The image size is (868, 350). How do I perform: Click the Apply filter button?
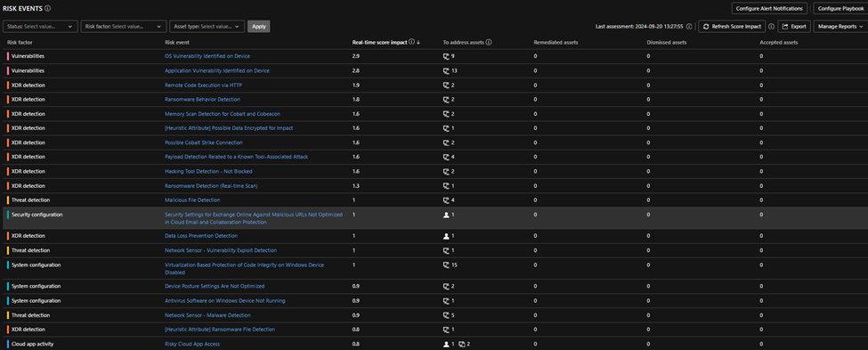pyautogui.click(x=258, y=26)
